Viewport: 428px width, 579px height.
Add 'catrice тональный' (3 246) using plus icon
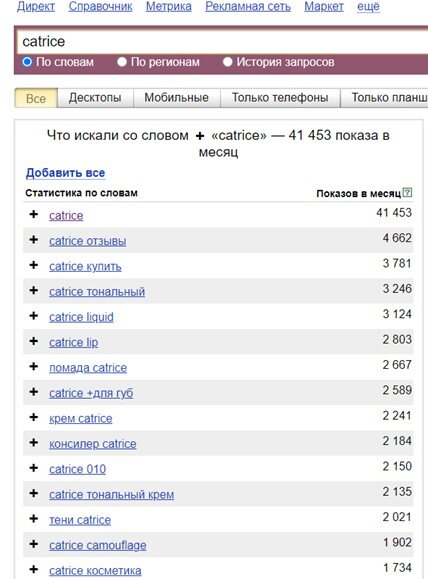pos(34,291)
